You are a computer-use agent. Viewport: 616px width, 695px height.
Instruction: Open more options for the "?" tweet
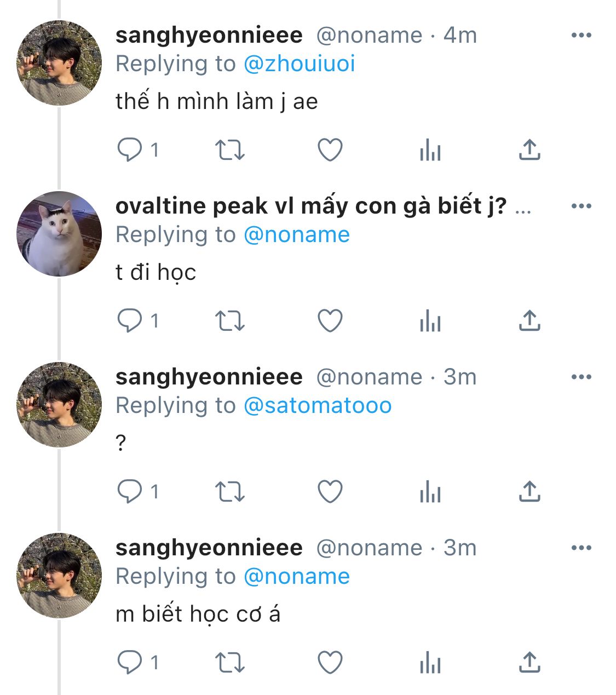coord(581,377)
